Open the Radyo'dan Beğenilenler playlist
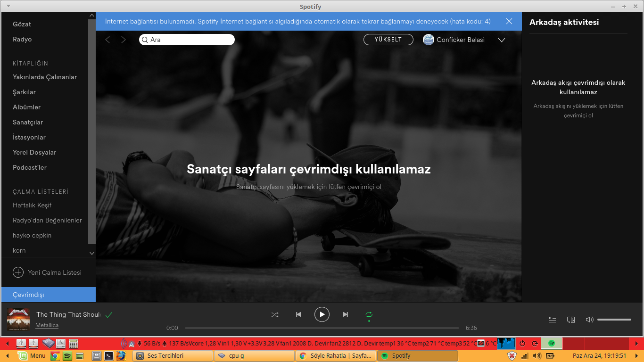 pyautogui.click(x=47, y=220)
